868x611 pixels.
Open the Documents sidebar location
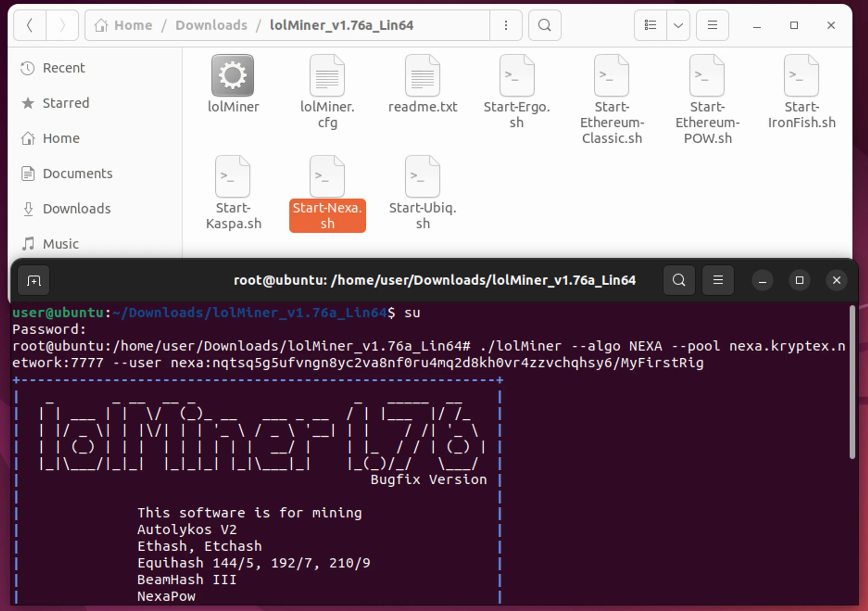pos(77,173)
